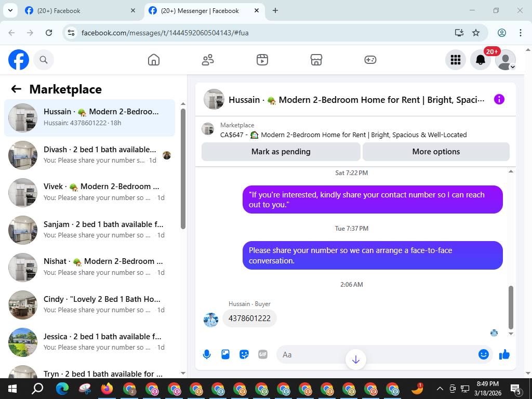Open Vivek Modern 2-Bedroom chat
The image size is (532, 399).
point(89,192)
